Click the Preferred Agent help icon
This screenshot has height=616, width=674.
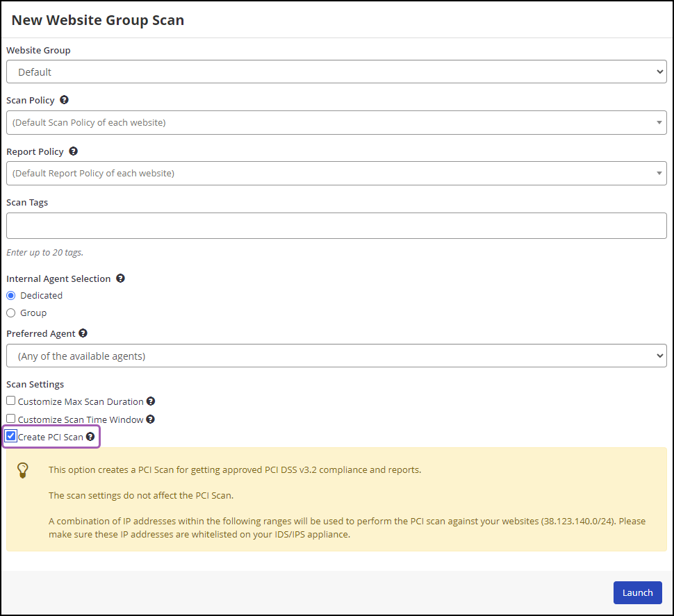(x=83, y=333)
